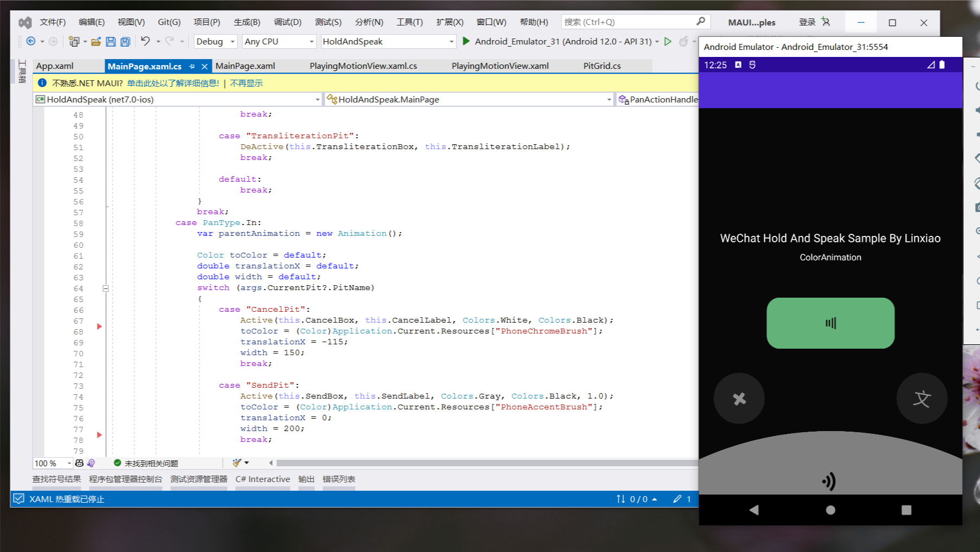
Task: Click the XAML hot reload status bar icon
Action: 19,499
